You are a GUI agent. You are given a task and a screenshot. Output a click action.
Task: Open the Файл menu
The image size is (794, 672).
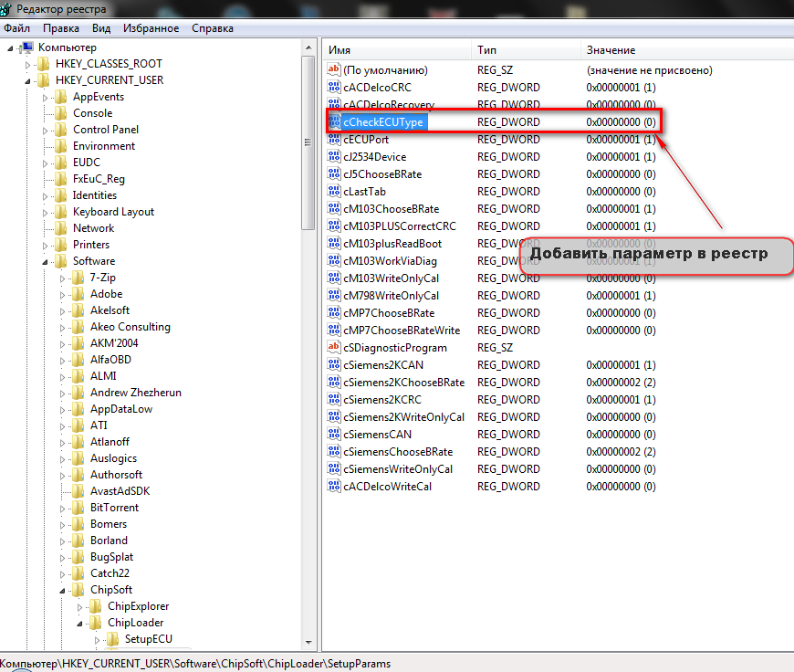(x=16, y=28)
